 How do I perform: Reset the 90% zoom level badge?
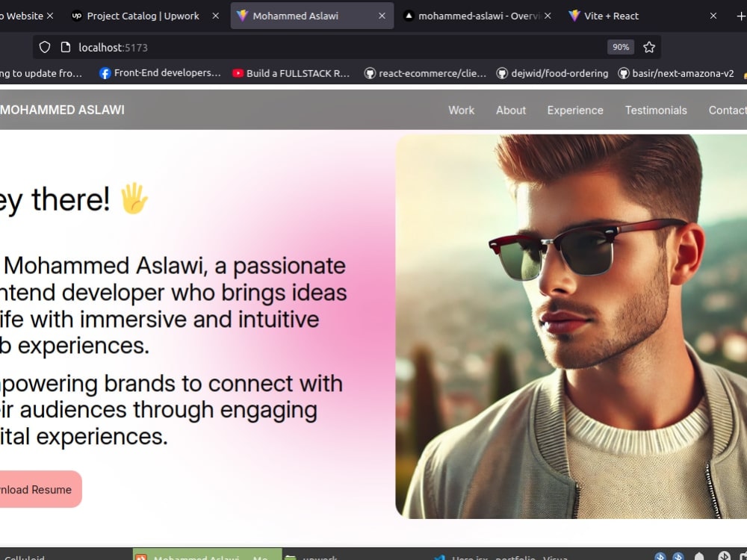[620, 47]
